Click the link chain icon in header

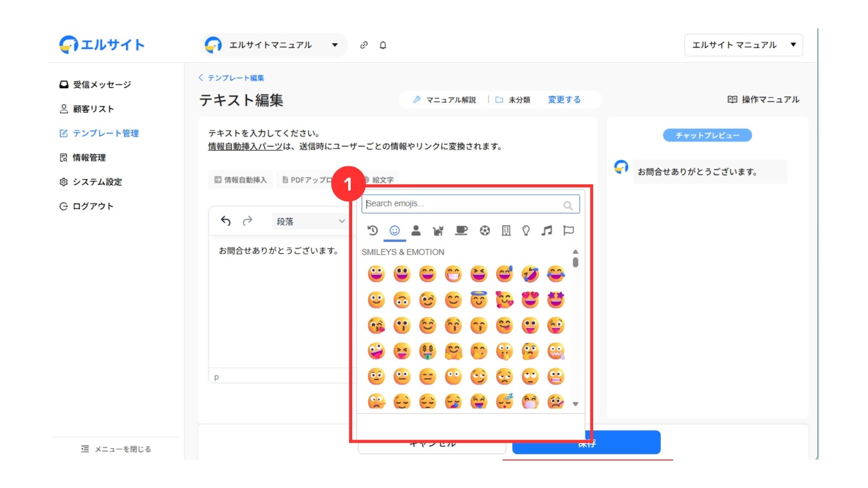(364, 45)
